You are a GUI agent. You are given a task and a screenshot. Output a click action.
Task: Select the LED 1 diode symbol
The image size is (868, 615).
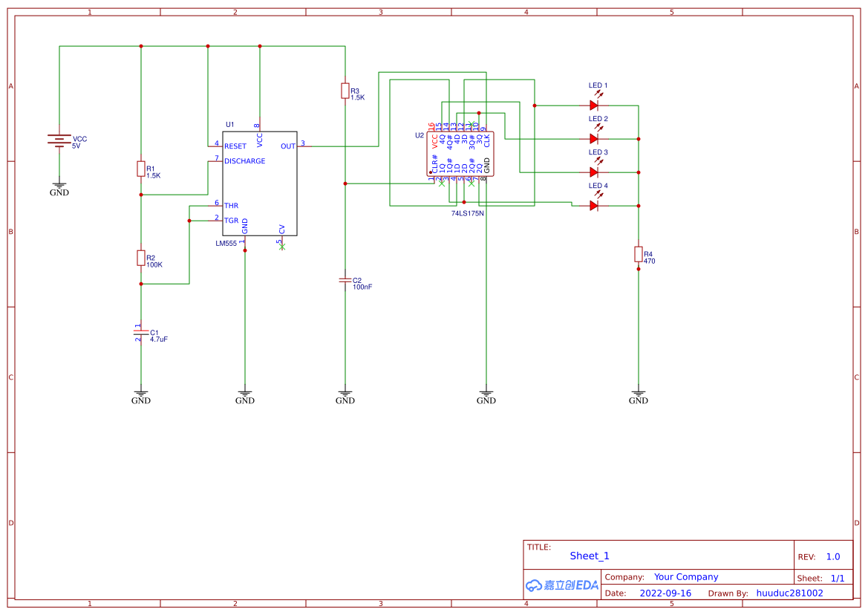[595, 105]
